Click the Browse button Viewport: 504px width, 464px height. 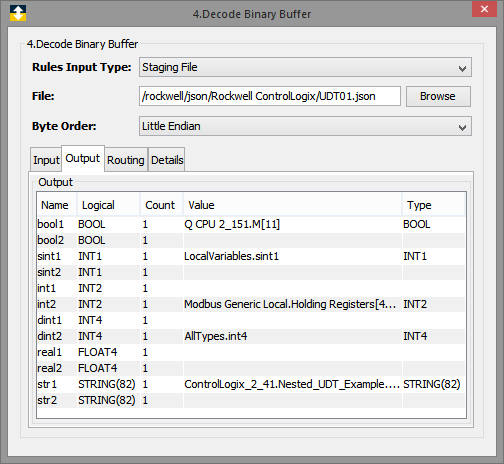(x=438, y=96)
